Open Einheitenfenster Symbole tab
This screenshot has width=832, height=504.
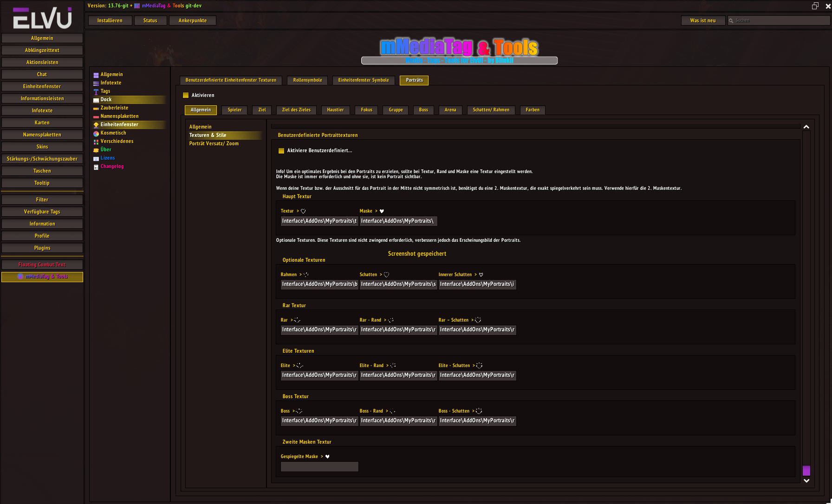tap(364, 80)
